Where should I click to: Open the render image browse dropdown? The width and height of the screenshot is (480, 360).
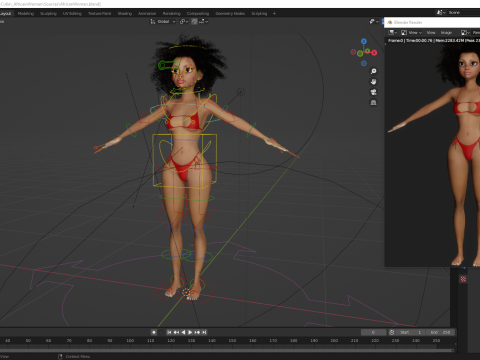465,32
